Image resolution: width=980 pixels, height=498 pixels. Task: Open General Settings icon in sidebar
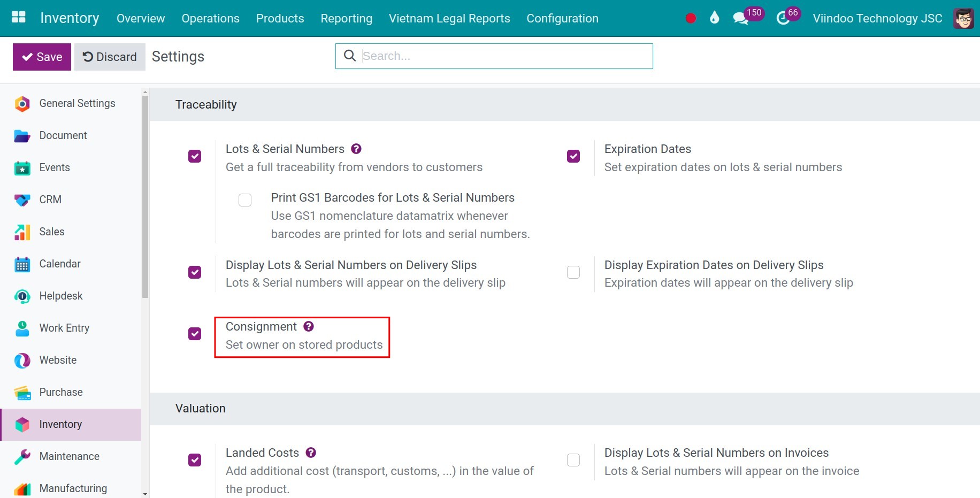coord(22,103)
